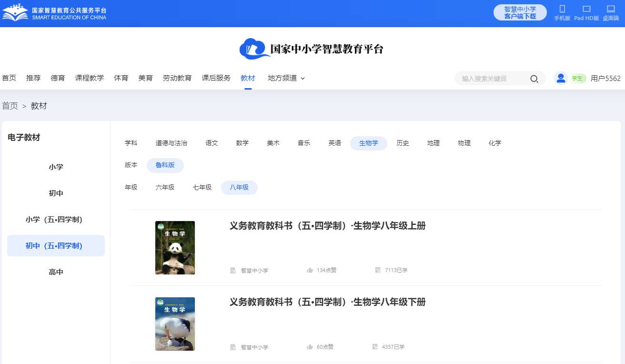Select 初中 in the sidebar
This screenshot has height=364, width=625.
[56, 193]
